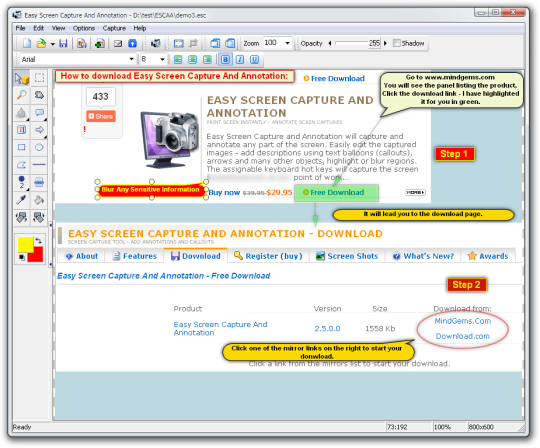Open the Edit menu
Viewport: 540px width, 448px height.
pyautogui.click(x=38, y=28)
